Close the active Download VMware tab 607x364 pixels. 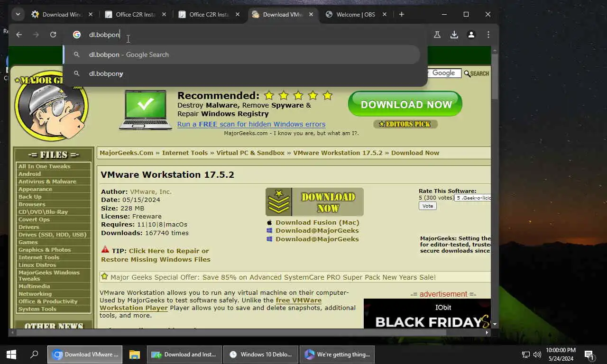pos(311,14)
